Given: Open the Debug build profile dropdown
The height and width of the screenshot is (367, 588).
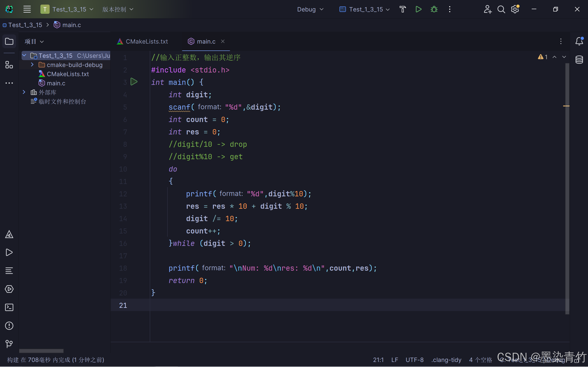Looking at the screenshot, I should coord(310,9).
